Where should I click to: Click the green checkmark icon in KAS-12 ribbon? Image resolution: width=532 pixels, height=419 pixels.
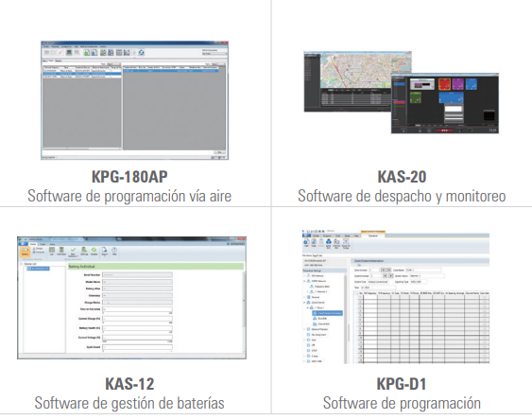click(73, 251)
